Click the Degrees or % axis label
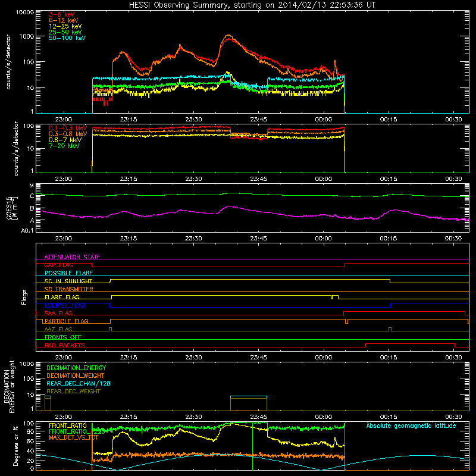 coord(15,446)
